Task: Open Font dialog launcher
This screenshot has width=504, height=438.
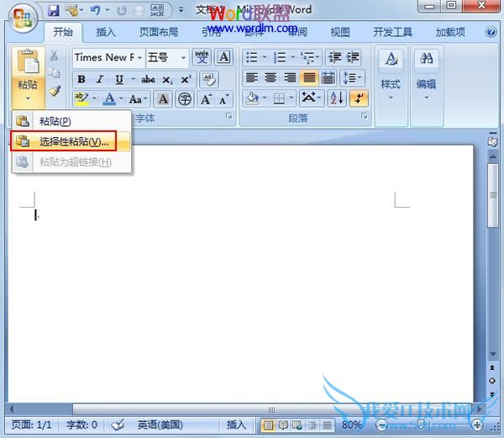Action: [x=229, y=116]
